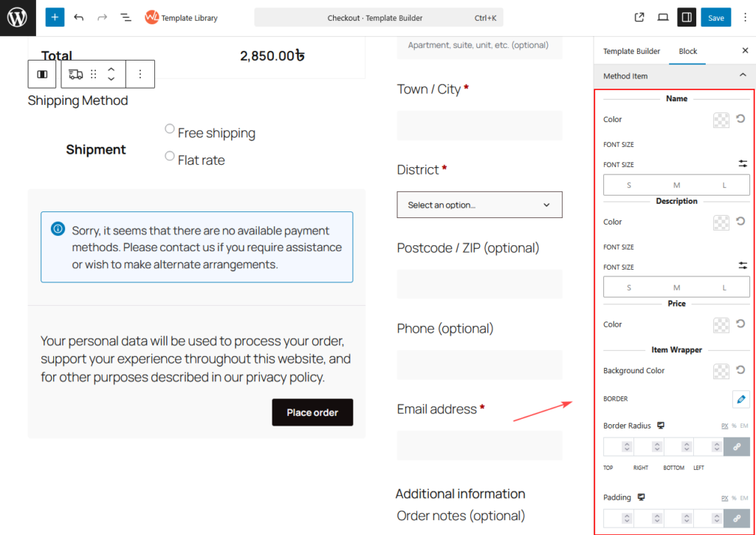The width and height of the screenshot is (756, 535).
Task: Select the Free shipping radio button
Action: tap(170, 129)
